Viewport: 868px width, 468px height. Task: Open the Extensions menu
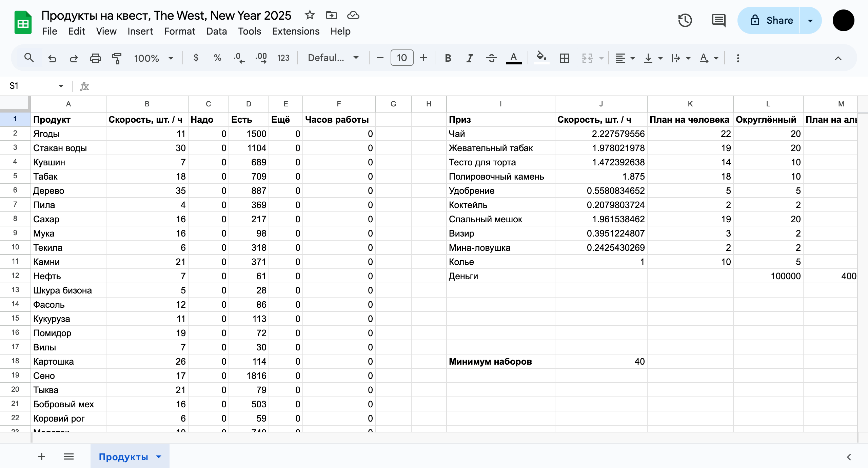click(x=296, y=31)
